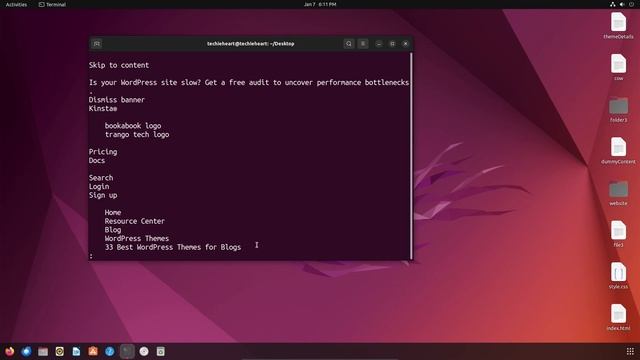The image size is (640, 360).
Task: Open the Files manager from the dock
Action: coord(43,351)
